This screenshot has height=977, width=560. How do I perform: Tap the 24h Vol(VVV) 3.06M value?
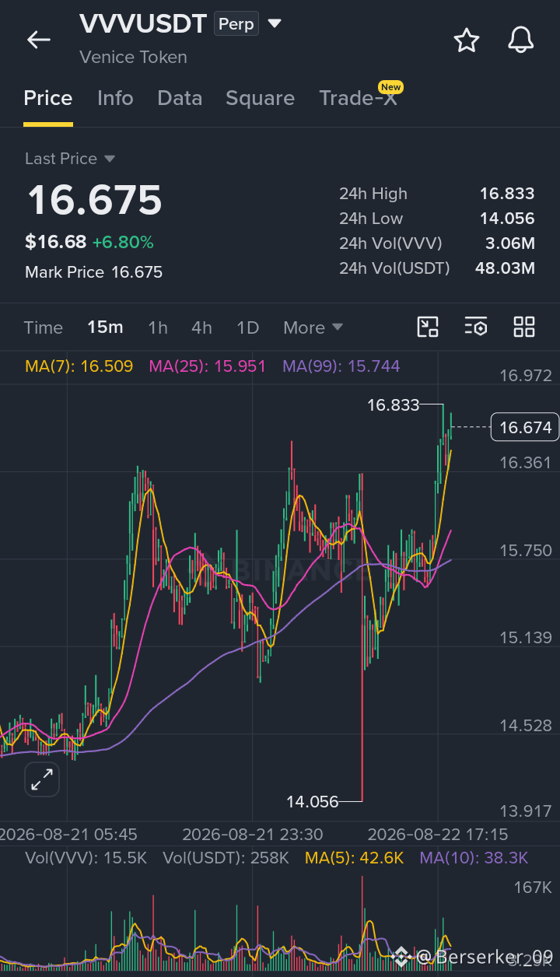509,243
